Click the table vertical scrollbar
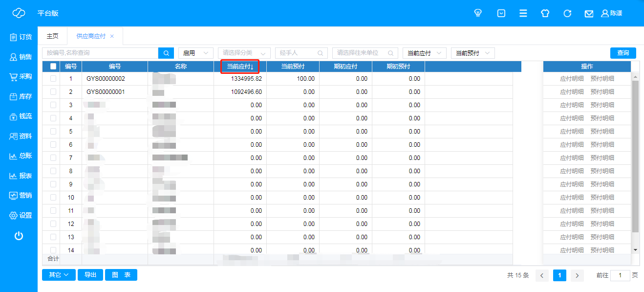This screenshot has width=644, height=292. pyautogui.click(x=635, y=157)
